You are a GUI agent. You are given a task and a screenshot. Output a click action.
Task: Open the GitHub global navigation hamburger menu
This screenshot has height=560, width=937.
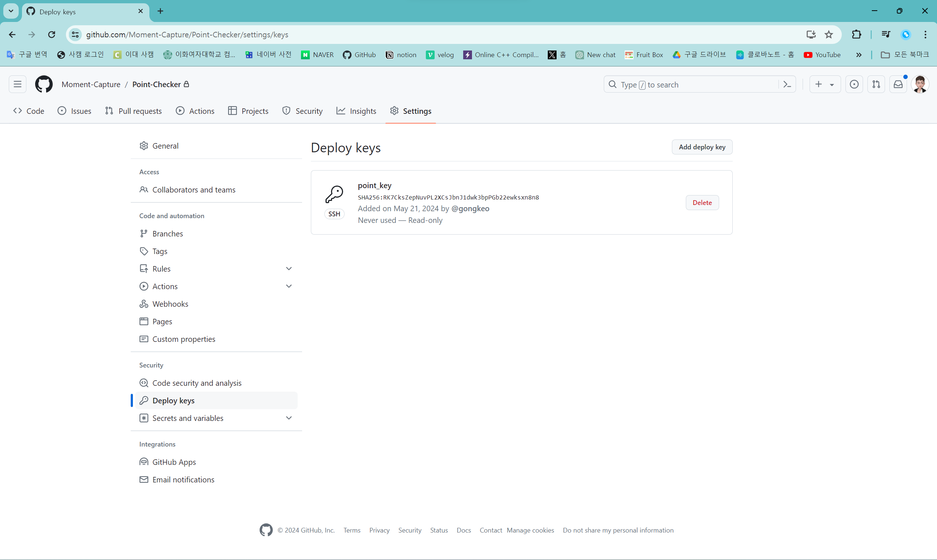[17, 84]
